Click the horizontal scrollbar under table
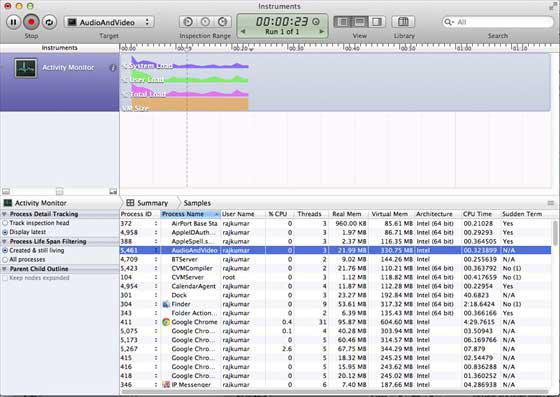This screenshot has width=560, height=397. [x=335, y=392]
